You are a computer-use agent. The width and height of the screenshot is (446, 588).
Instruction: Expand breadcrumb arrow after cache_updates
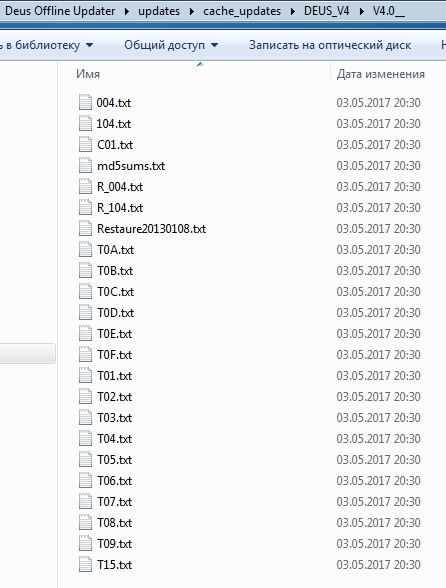293,11
